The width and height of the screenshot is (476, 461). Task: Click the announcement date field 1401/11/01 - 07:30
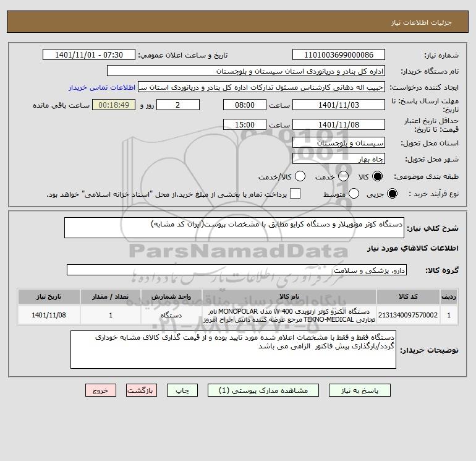(x=89, y=54)
